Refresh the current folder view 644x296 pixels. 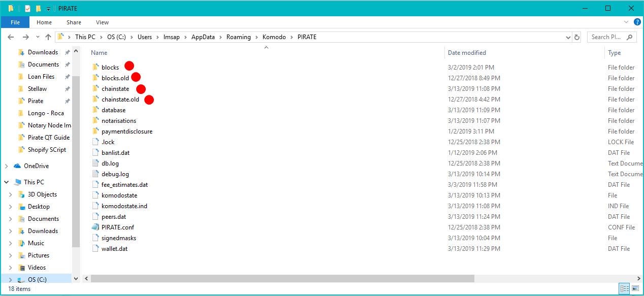(x=577, y=37)
